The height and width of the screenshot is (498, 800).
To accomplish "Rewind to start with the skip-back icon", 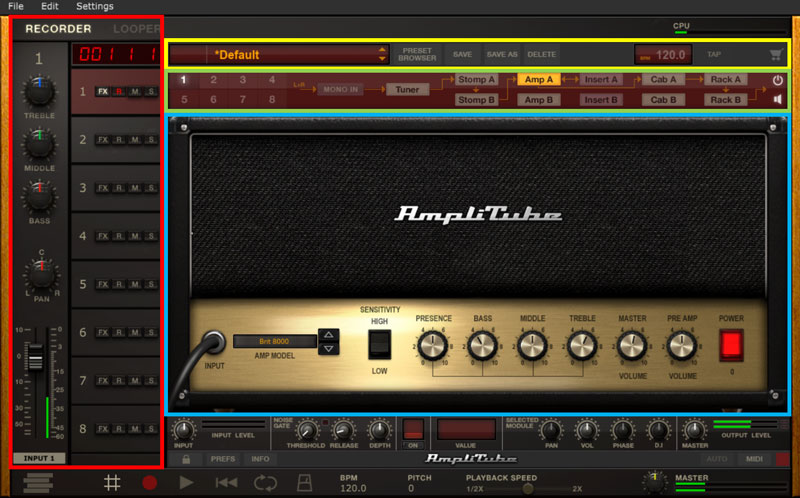I will [226, 483].
